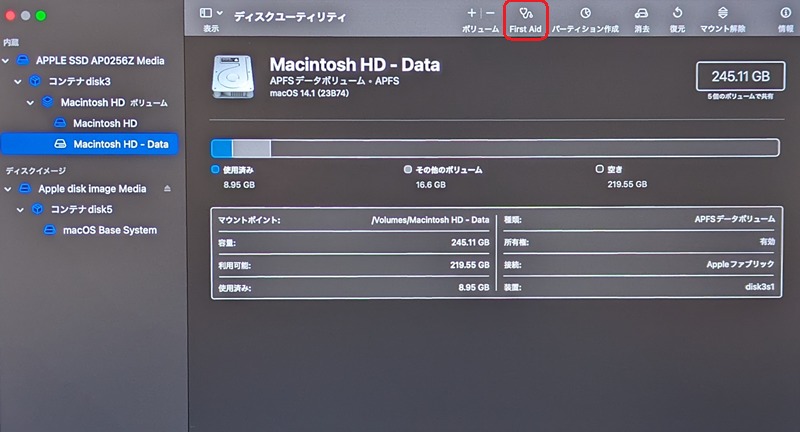This screenshot has height=432, width=800.
Task: Open the Info (情報) panel icon
Action: point(785,19)
